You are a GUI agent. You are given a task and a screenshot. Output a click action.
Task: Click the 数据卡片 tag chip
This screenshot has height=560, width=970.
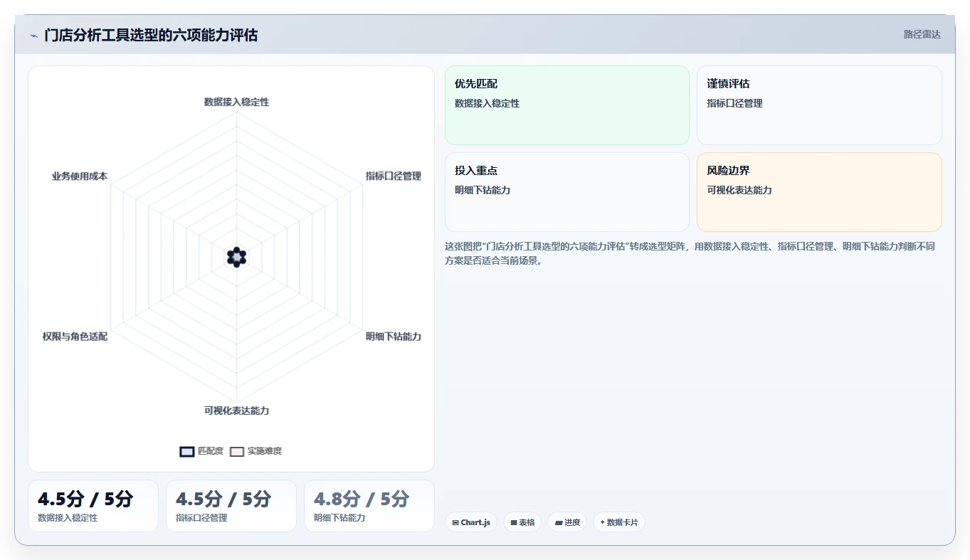(x=619, y=522)
